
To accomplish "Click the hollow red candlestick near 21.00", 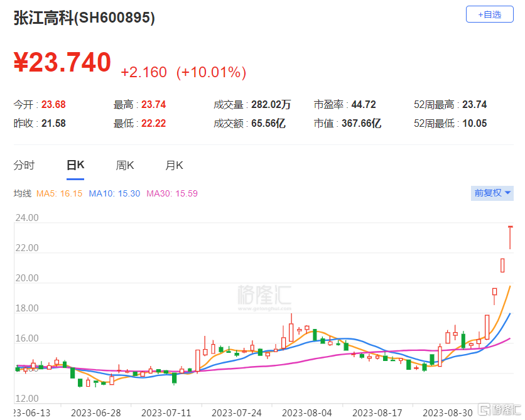I will click(x=502, y=266).
